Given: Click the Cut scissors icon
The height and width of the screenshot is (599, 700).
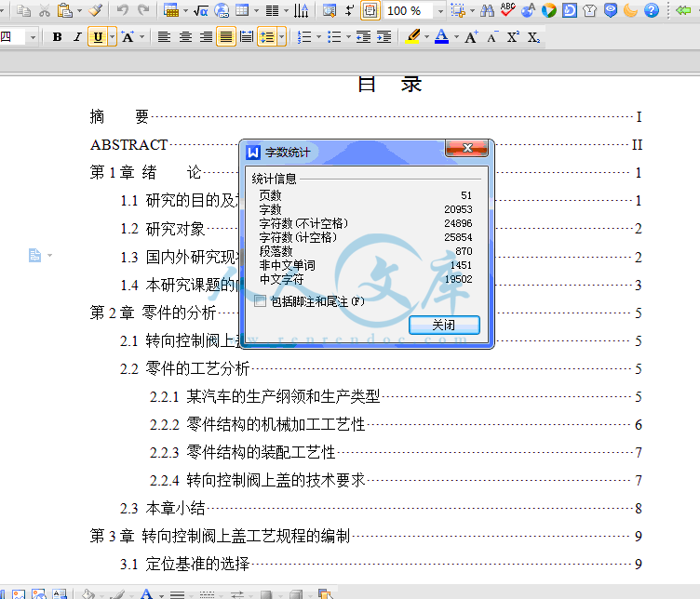Looking at the screenshot, I should pos(44,10).
